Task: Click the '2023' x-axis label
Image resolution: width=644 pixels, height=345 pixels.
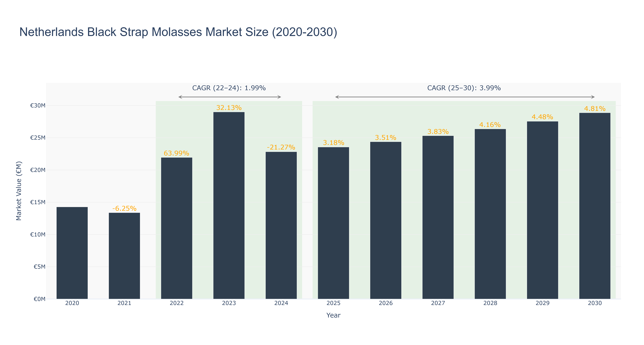Action: (x=229, y=303)
